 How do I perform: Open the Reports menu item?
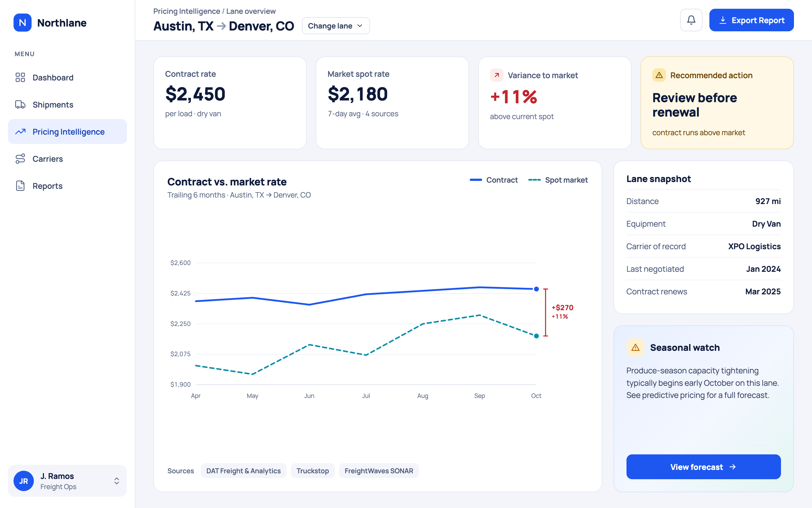pos(67,186)
